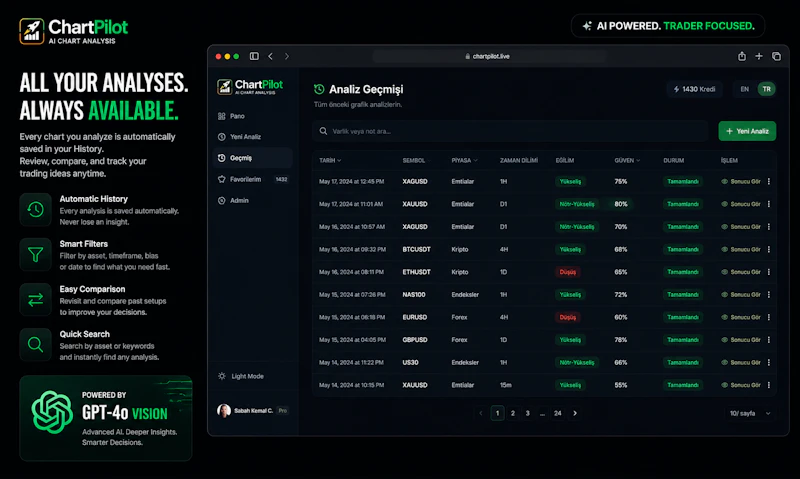Image resolution: width=800 pixels, height=479 pixels.
Task: Select Geçmiş in the sidebar
Action: tap(253, 158)
